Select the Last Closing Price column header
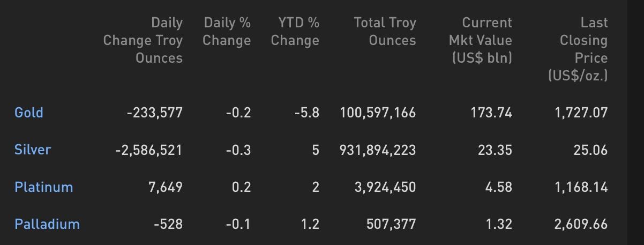Image resolution: width=644 pixels, height=245 pixels. point(578,49)
